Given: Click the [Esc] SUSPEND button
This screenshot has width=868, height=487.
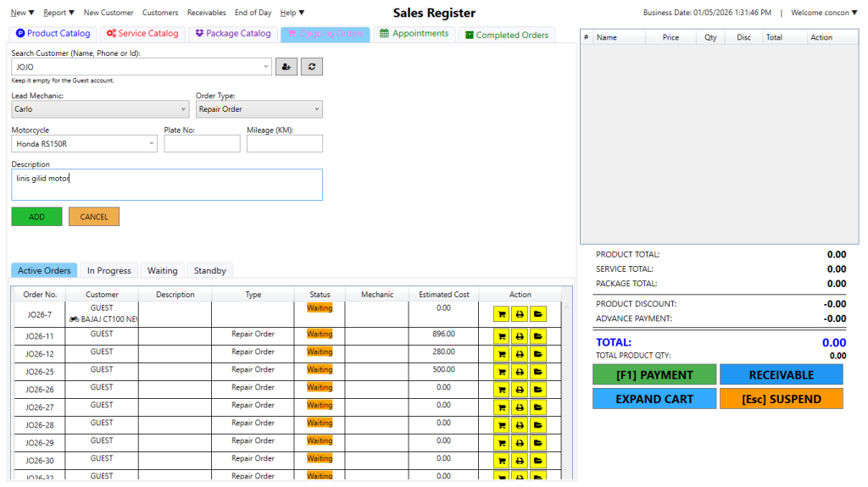Looking at the screenshot, I should [781, 399].
